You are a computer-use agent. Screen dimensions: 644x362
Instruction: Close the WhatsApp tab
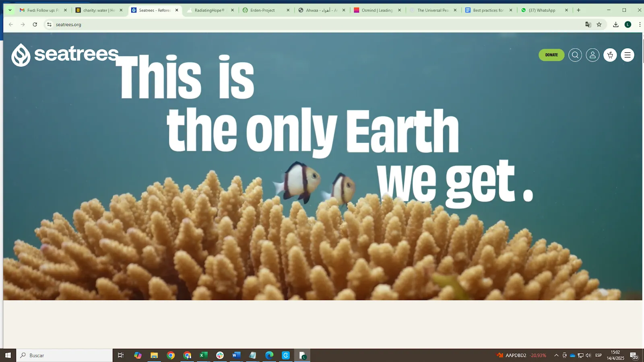pyautogui.click(x=566, y=10)
